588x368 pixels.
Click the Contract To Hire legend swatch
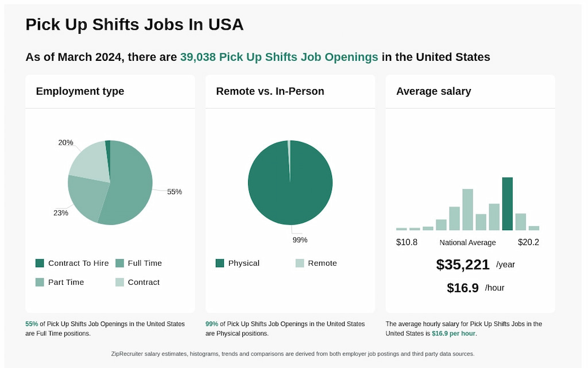tap(40, 263)
